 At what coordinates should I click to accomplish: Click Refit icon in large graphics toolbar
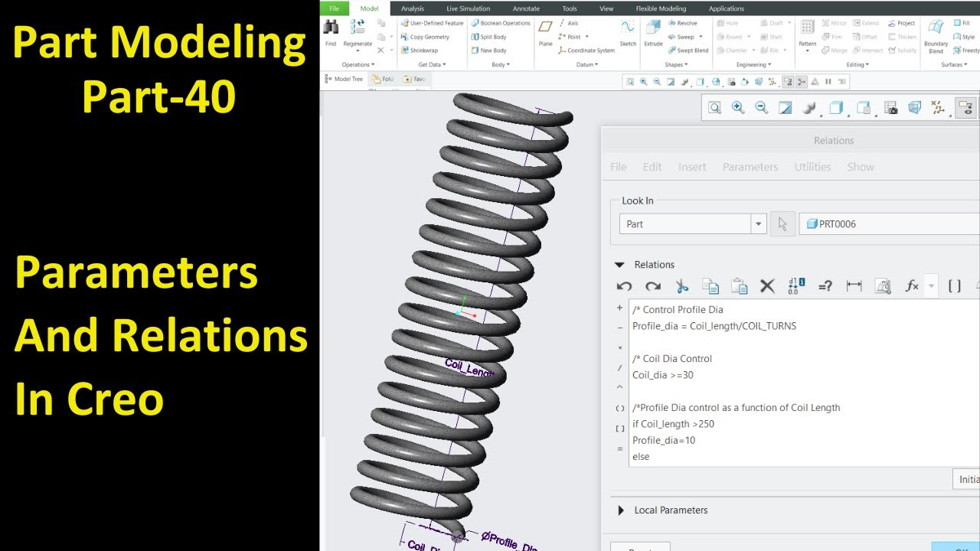pos(714,108)
